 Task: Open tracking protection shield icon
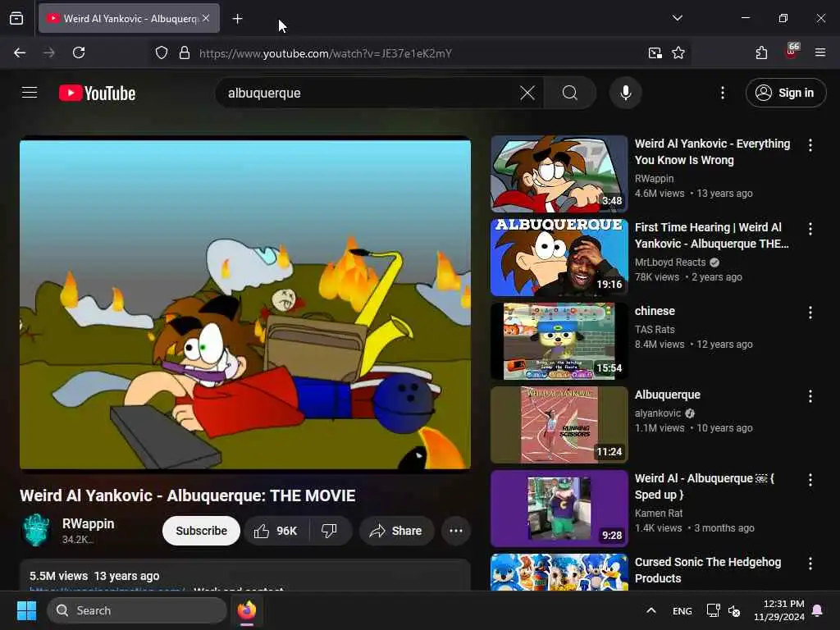(x=162, y=52)
